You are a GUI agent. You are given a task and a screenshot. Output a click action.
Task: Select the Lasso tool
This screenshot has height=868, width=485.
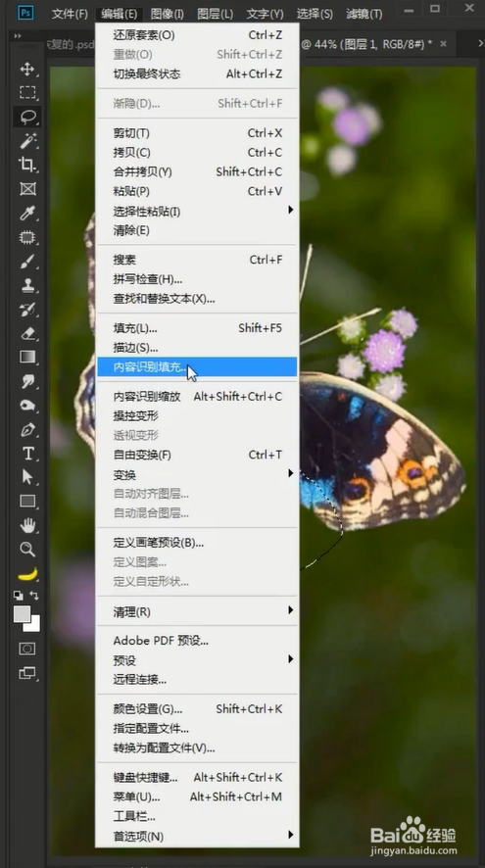[27, 117]
